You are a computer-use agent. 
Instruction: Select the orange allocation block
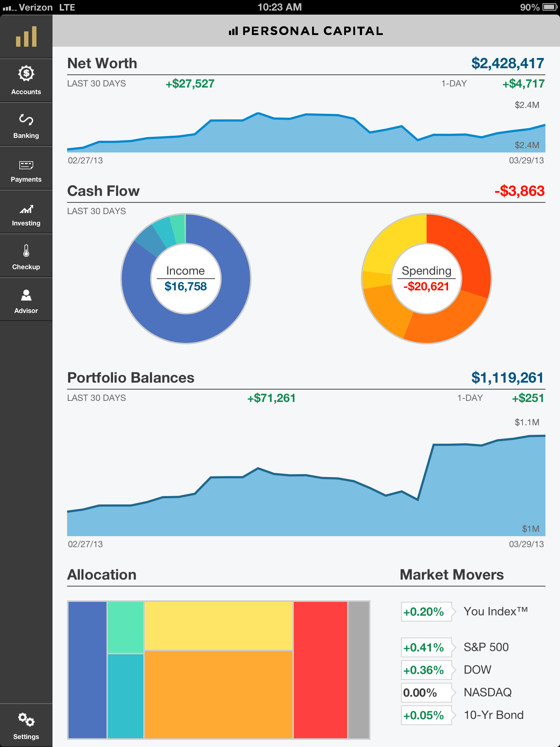pos(219,694)
